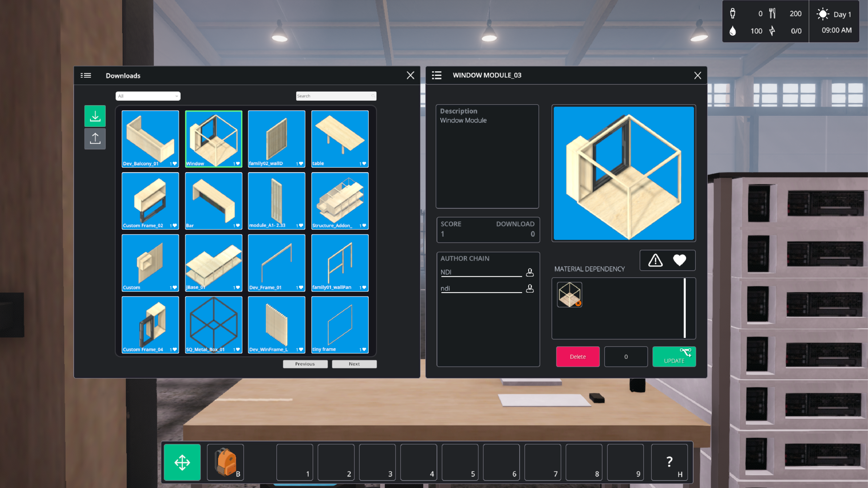Click the author profile icon next to ndi

528,288
